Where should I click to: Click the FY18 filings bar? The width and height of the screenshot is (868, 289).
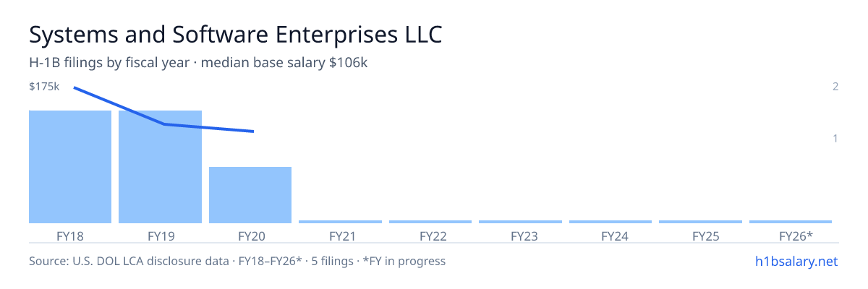pyautogui.click(x=70, y=167)
